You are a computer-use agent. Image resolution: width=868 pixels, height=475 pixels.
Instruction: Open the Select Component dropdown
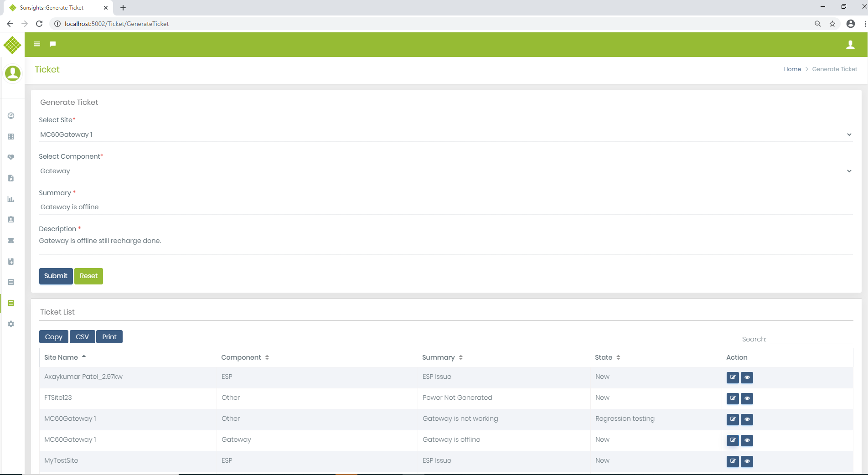[x=445, y=171]
